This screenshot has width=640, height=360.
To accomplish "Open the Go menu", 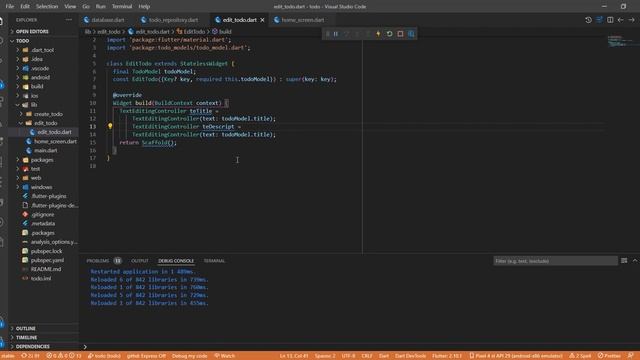I will (x=86, y=7).
